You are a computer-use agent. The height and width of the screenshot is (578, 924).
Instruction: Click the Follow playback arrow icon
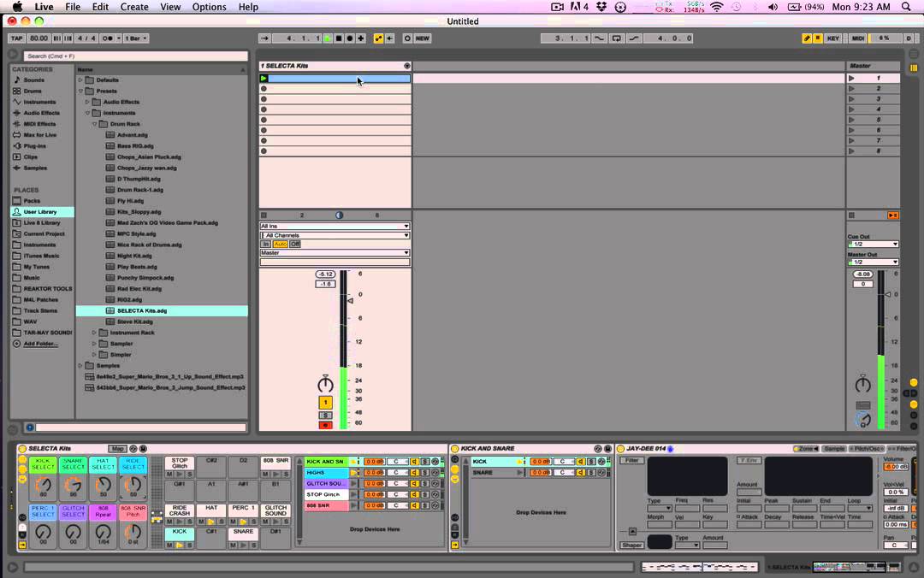pyautogui.click(x=264, y=38)
